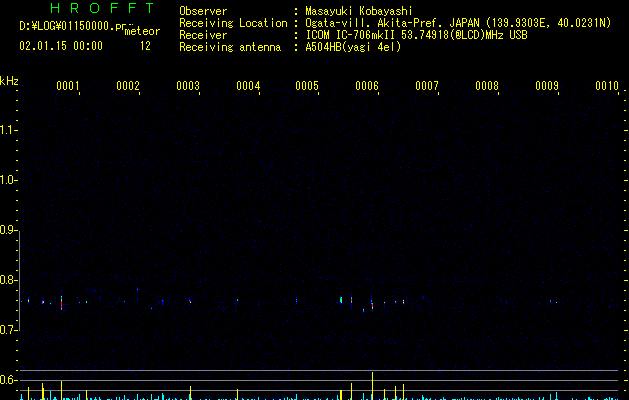
Task: Click time marker 0006
Action: [367, 86]
